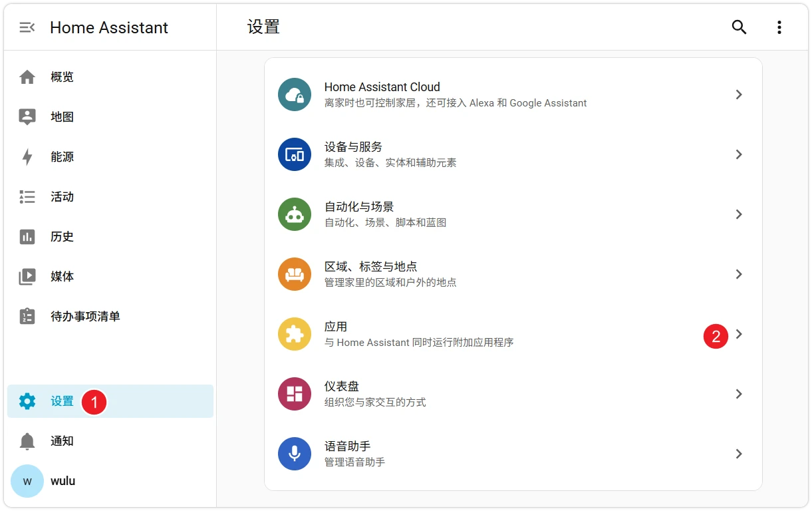Click the bell icon for 通知
The height and width of the screenshot is (511, 812).
(27, 441)
